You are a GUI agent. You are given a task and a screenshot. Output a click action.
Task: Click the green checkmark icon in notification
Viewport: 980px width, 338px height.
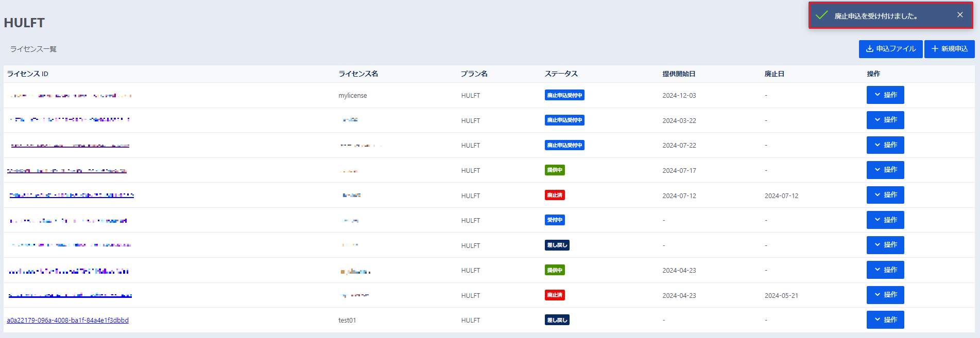821,15
